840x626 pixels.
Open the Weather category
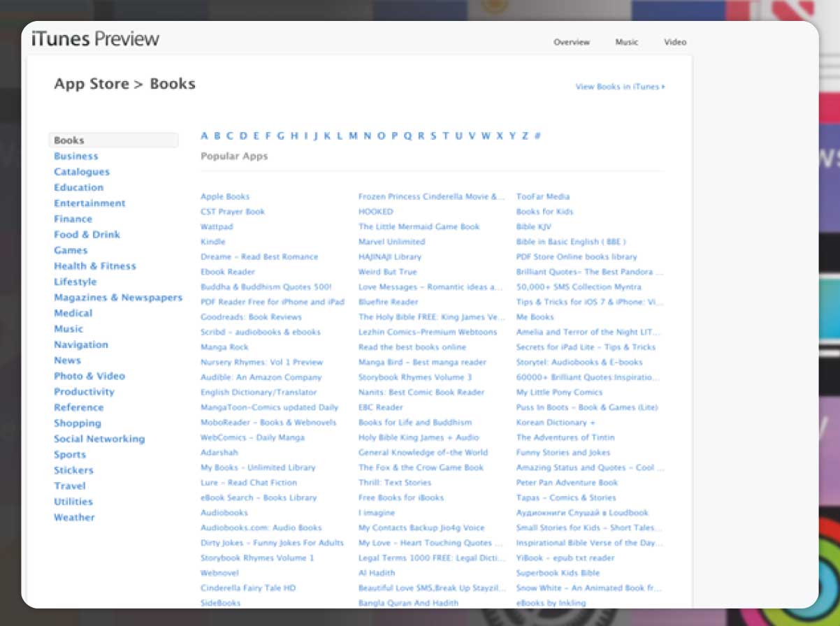pyautogui.click(x=74, y=518)
